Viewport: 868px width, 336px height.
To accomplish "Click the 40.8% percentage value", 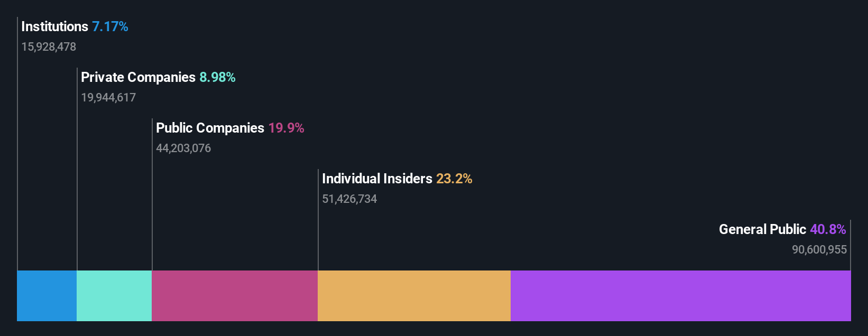I will coord(828,229).
